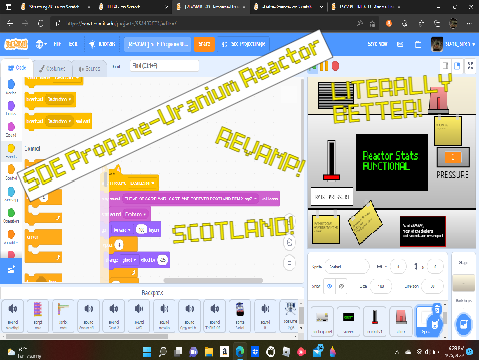Switch to the Costumes tab

click(52, 68)
